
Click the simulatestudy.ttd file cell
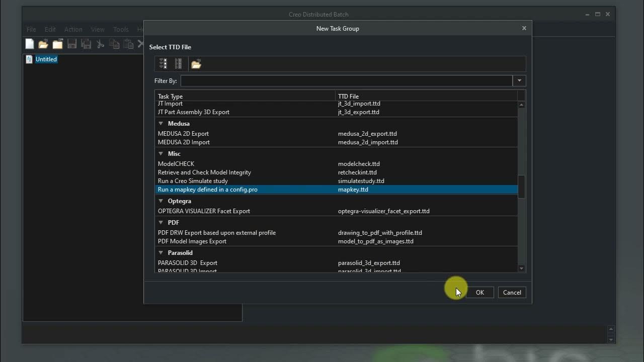tap(361, 181)
